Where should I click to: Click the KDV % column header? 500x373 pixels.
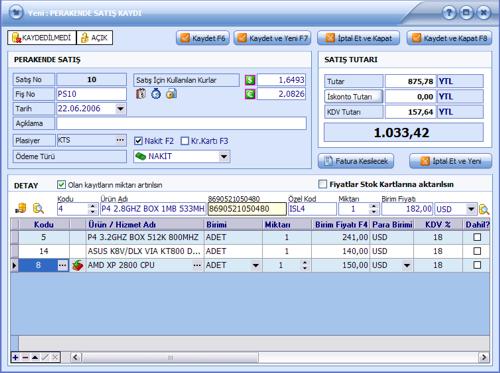438,225
